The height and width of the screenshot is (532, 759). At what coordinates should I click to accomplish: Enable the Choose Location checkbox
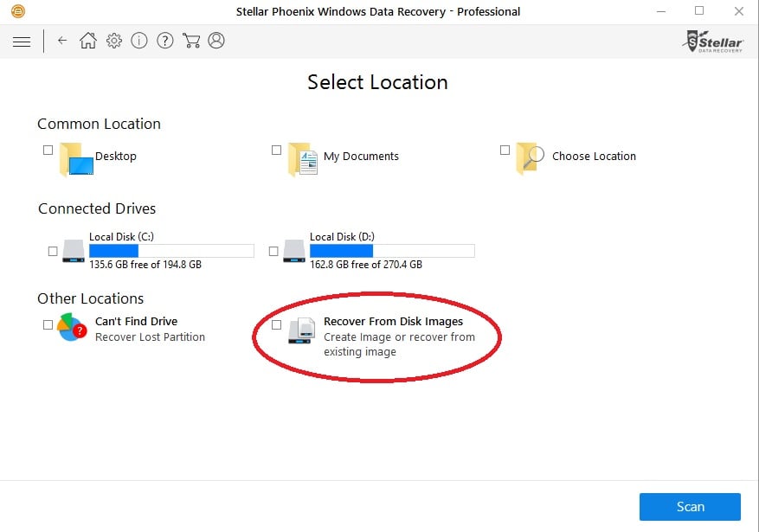pyautogui.click(x=505, y=150)
